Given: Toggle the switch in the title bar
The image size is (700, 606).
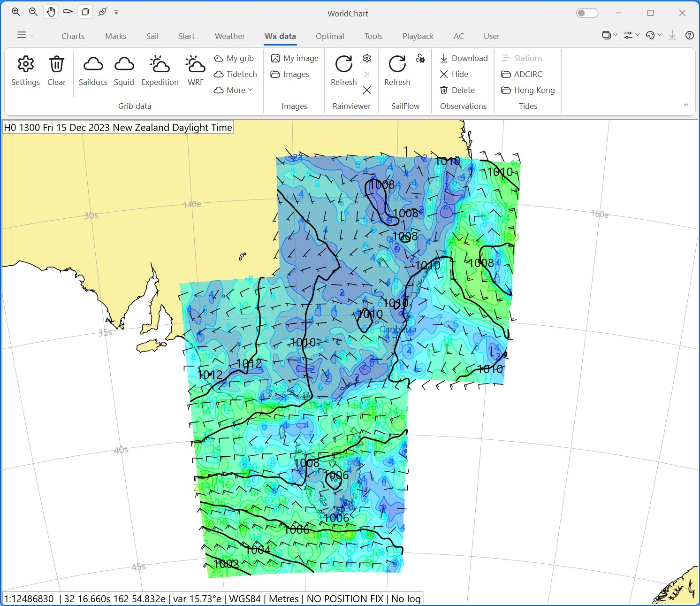Looking at the screenshot, I should click(587, 13).
